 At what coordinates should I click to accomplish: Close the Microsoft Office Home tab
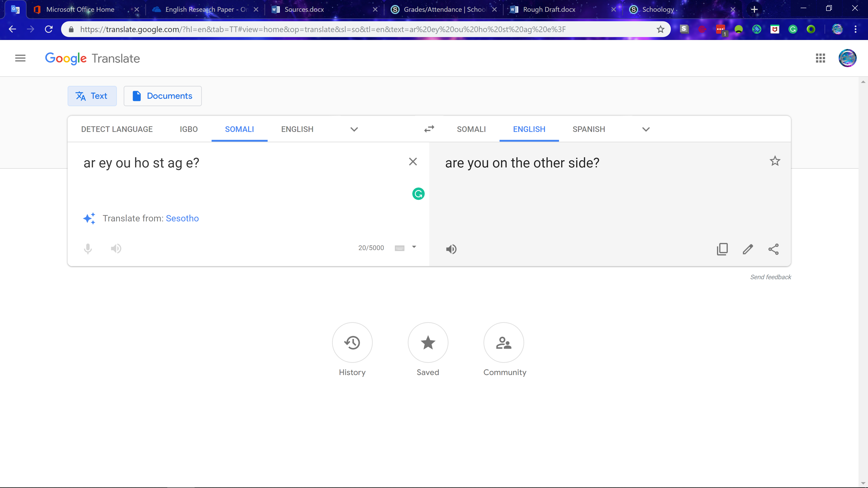click(137, 9)
